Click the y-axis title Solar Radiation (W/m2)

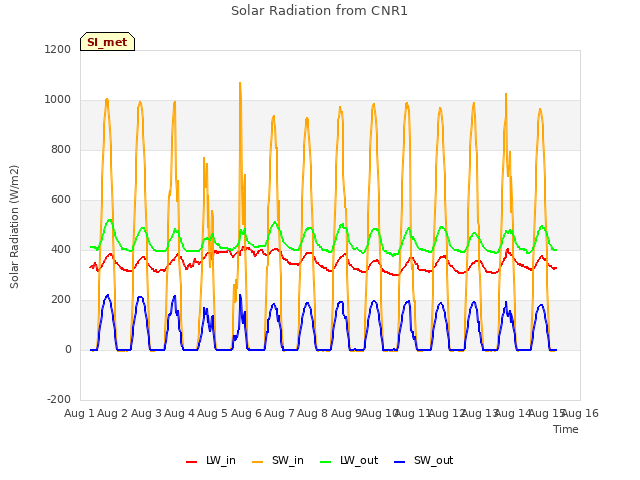[x=14, y=227]
